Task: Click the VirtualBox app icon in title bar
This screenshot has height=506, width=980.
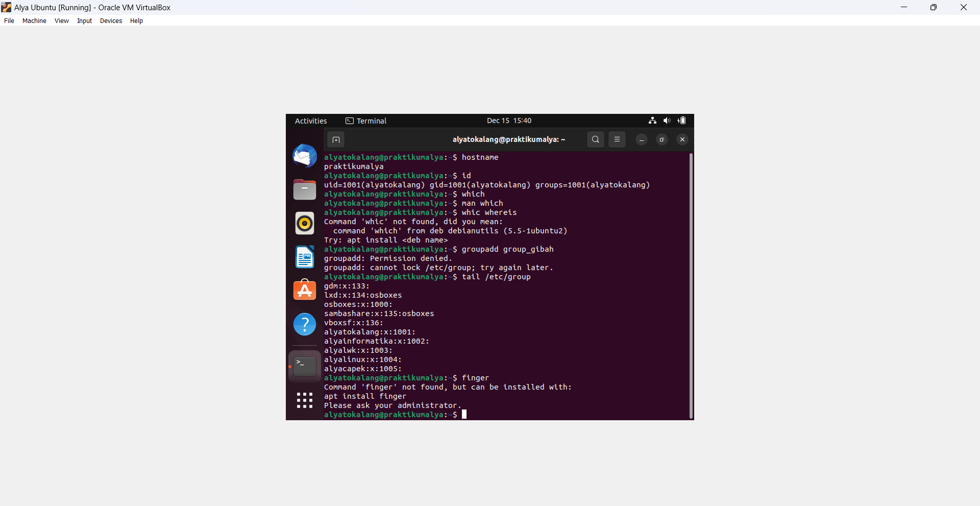Action: (6, 7)
